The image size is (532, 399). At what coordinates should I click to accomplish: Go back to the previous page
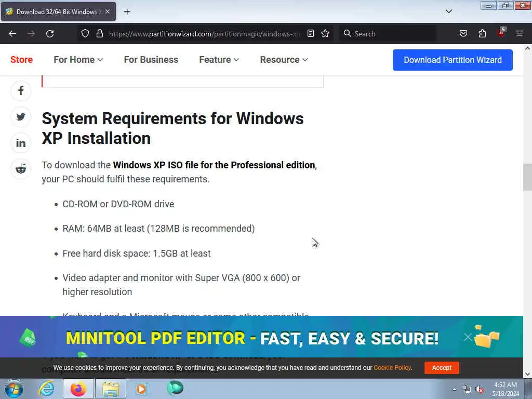12,34
